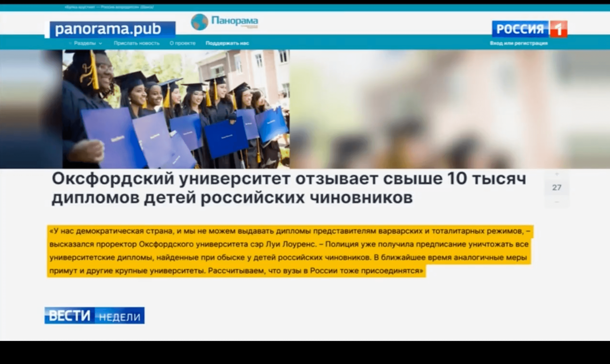The width and height of the screenshot is (610, 364).
Task: Click the top banner slogan text
Action: tap(109, 7)
